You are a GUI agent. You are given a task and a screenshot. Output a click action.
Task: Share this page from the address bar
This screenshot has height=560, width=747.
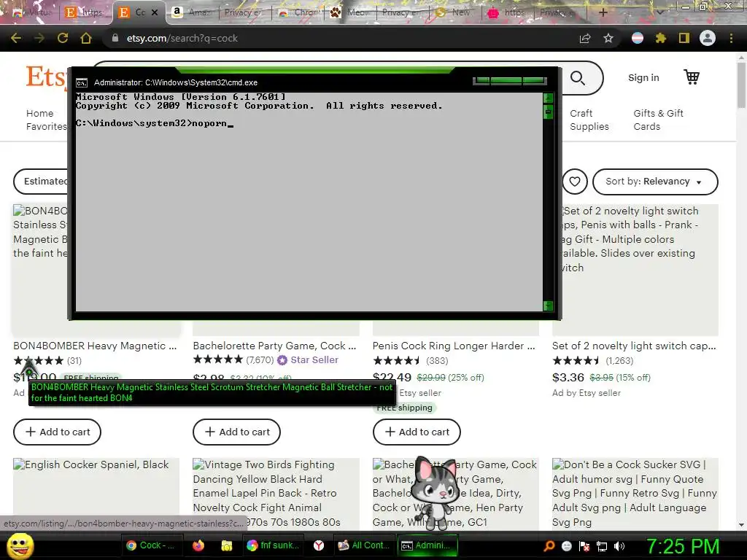click(585, 38)
